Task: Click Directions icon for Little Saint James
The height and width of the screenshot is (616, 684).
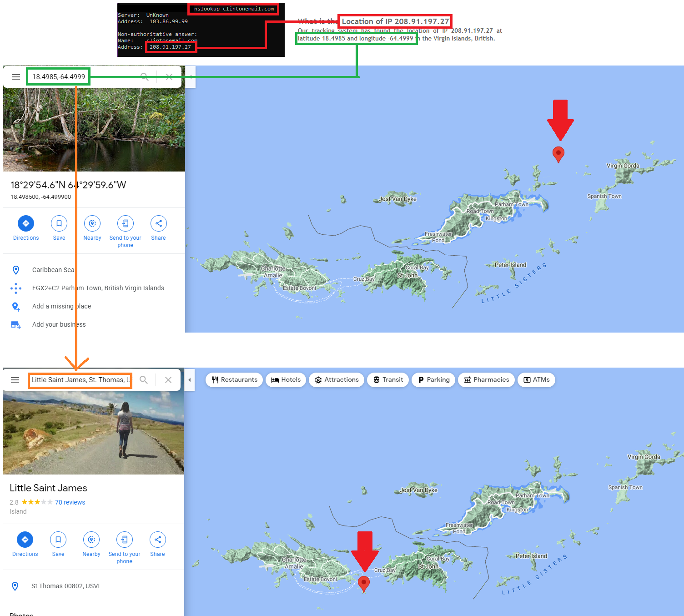Action: coord(25,540)
